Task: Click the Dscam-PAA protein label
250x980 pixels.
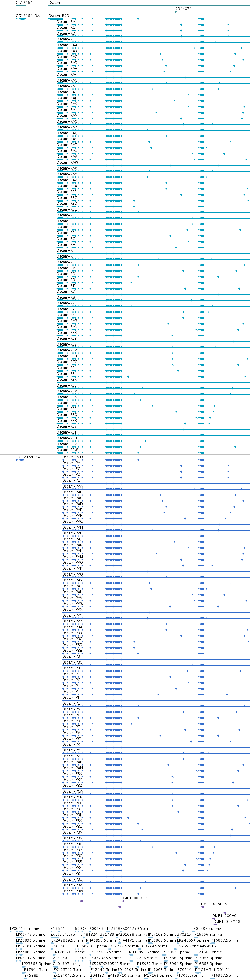Action: [72, 486]
